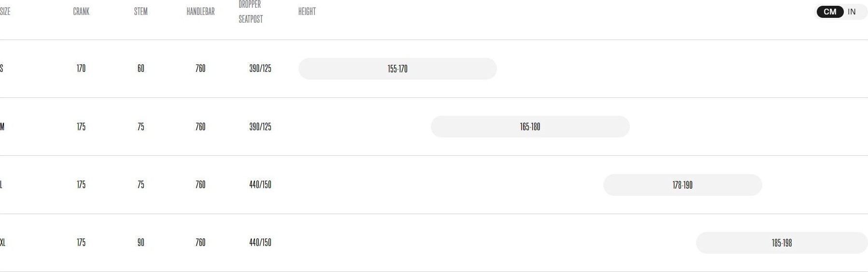868x272 pixels.
Task: Click the 390/125 dropper value in M row
Action: tap(260, 127)
